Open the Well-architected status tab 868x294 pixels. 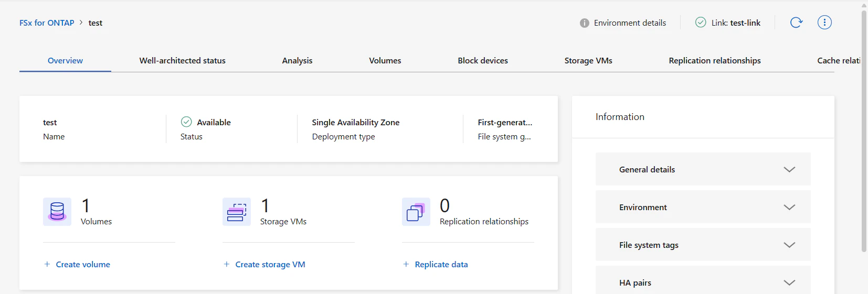point(183,61)
